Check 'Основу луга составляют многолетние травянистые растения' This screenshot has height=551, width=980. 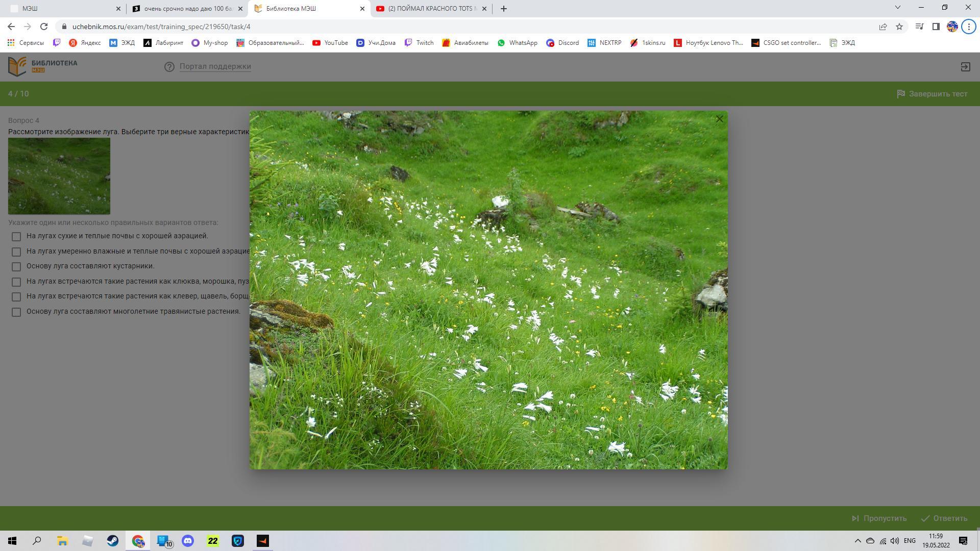click(x=16, y=312)
